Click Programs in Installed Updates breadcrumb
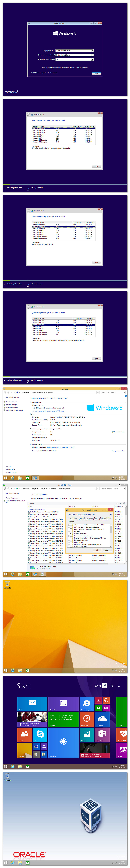Image resolution: width=130 pixels, height=868 pixels. click(x=35, y=489)
